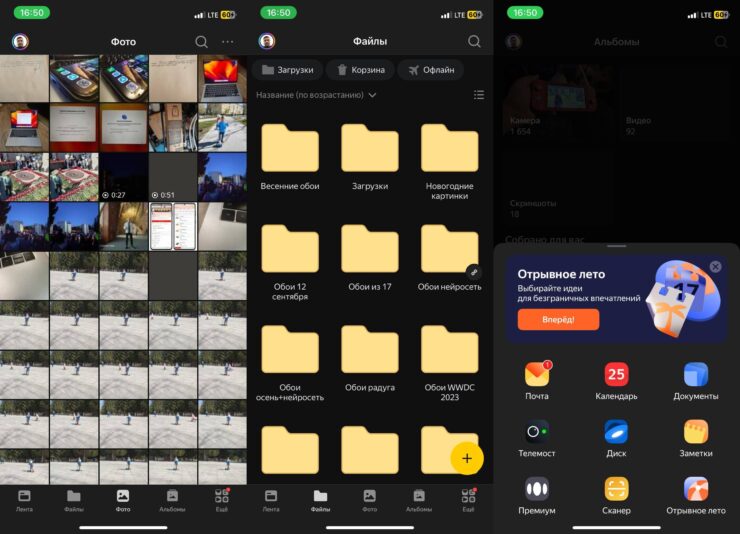Open the Календарь app icon
Screen dimensions: 740x534
point(616,375)
